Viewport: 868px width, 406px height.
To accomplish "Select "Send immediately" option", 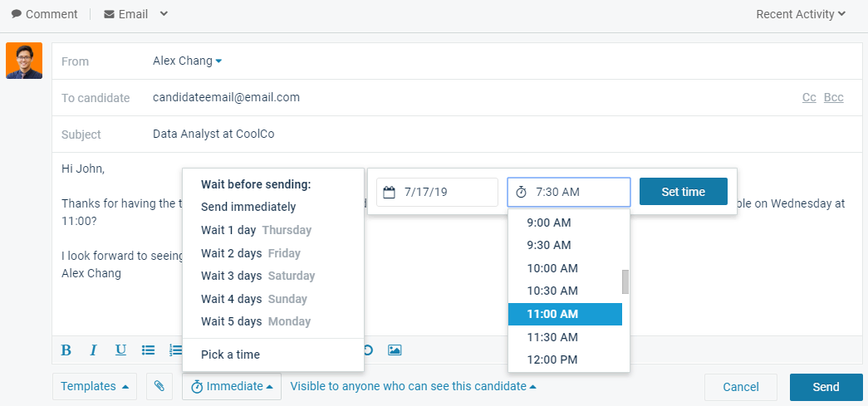I will pos(248,207).
